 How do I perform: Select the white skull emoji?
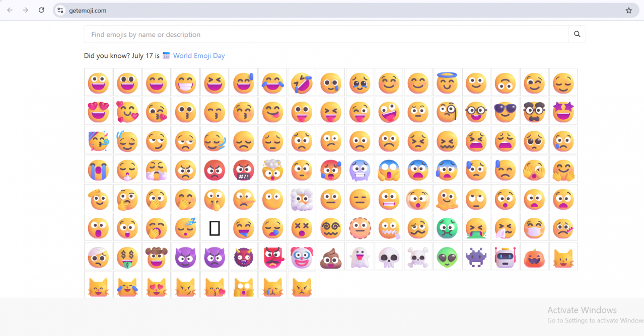point(389,258)
